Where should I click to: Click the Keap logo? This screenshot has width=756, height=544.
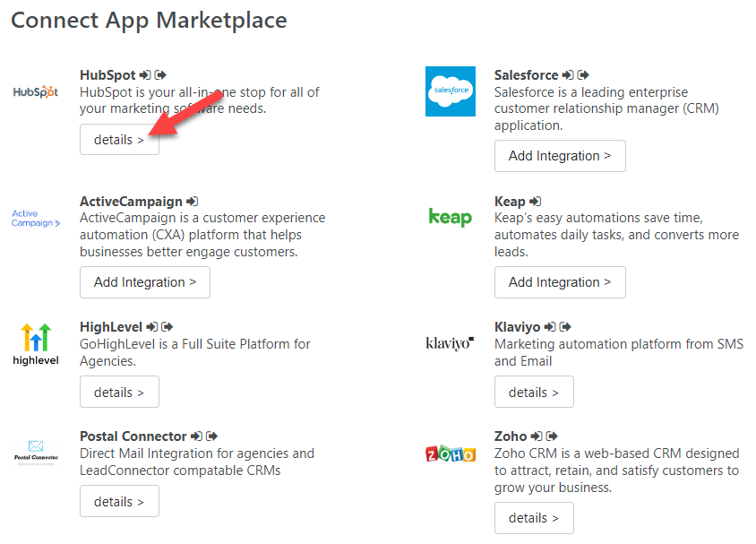pos(451,218)
